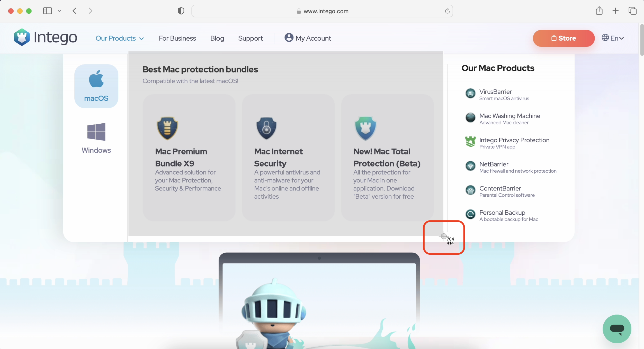The height and width of the screenshot is (349, 644).
Task: Open VirusBarrier product link
Action: (x=495, y=92)
